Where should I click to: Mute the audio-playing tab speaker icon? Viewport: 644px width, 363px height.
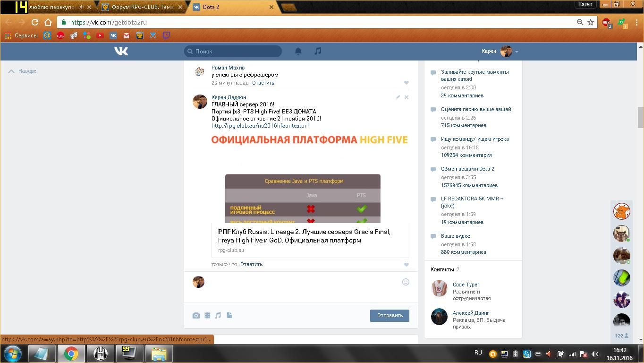(82, 7)
